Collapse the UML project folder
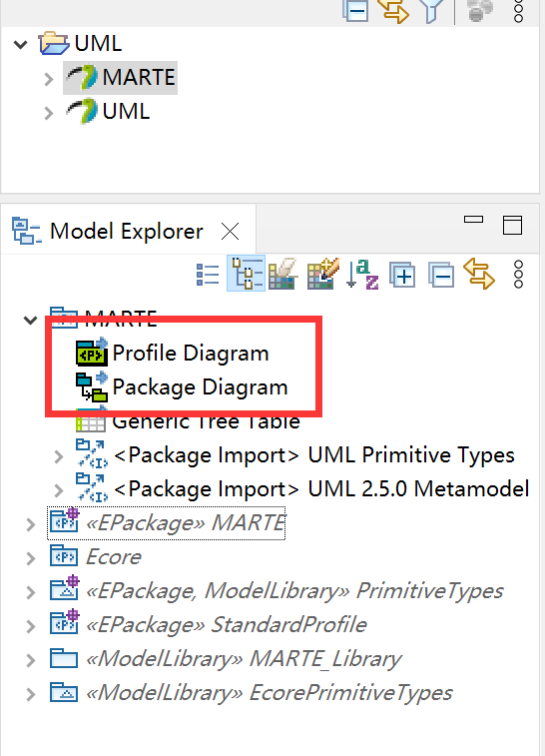545x756 pixels. pos(20,44)
